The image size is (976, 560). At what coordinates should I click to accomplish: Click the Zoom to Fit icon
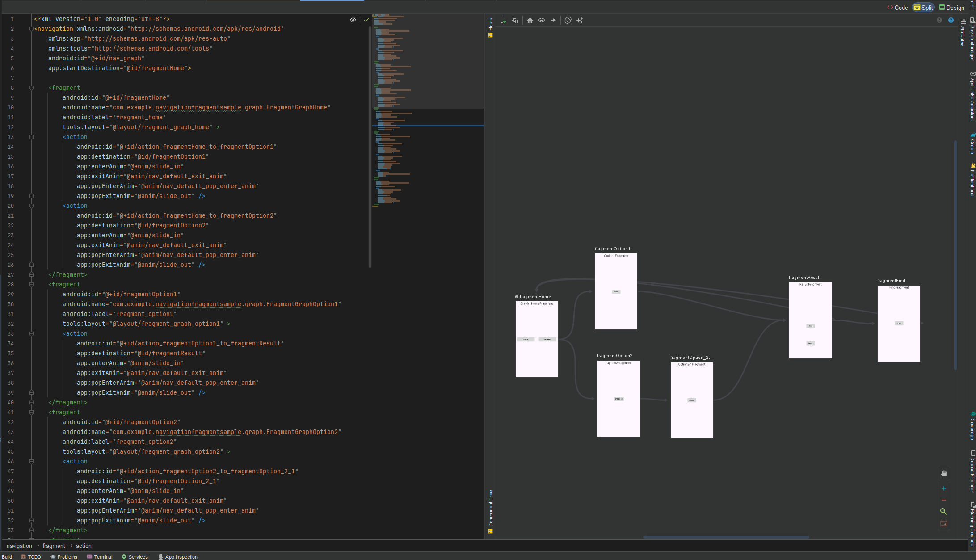tap(944, 523)
